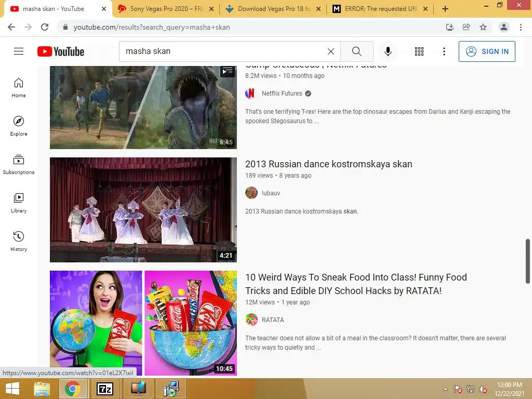
Task: Open title 10 Weird Ways To Sneak Food
Action: (x=356, y=284)
